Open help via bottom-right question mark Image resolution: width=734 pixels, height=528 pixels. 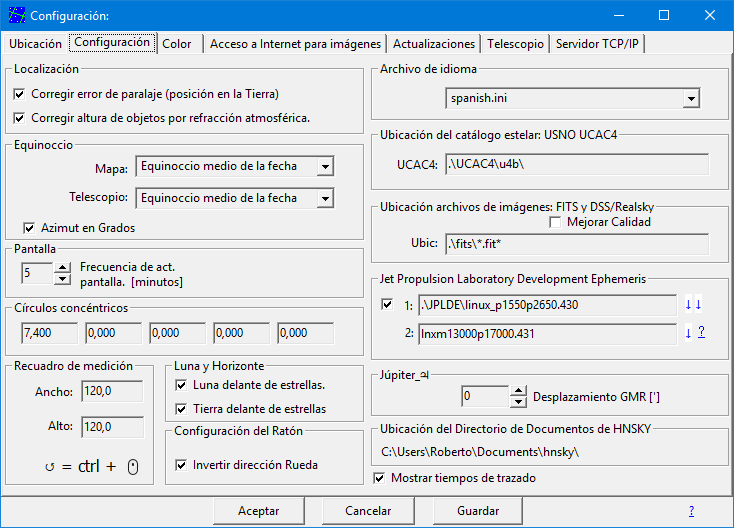point(691,511)
